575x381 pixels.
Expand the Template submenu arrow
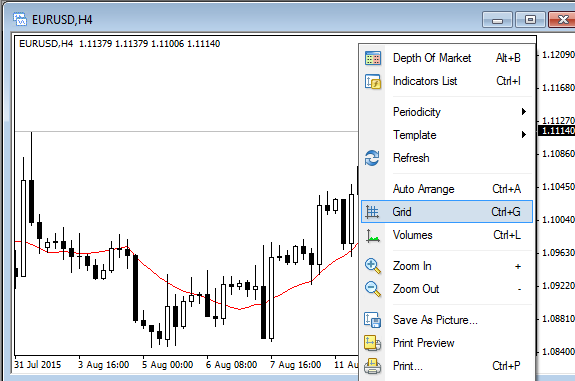click(524, 135)
